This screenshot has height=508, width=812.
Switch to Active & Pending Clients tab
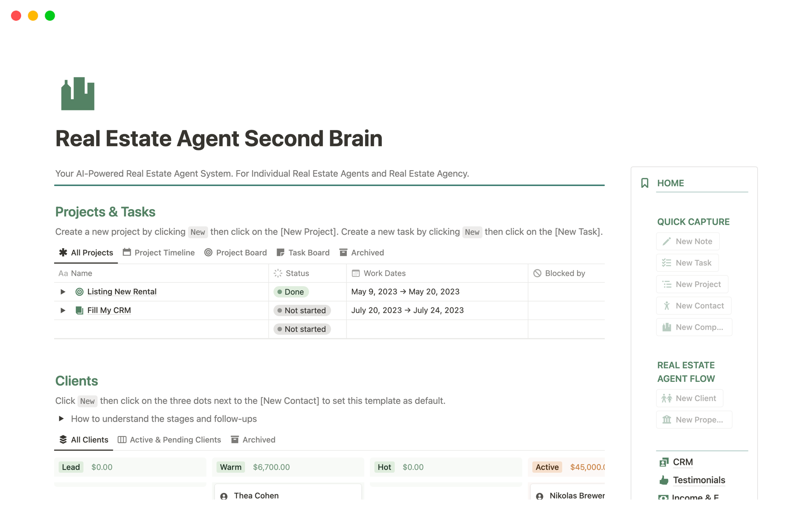[x=169, y=440]
